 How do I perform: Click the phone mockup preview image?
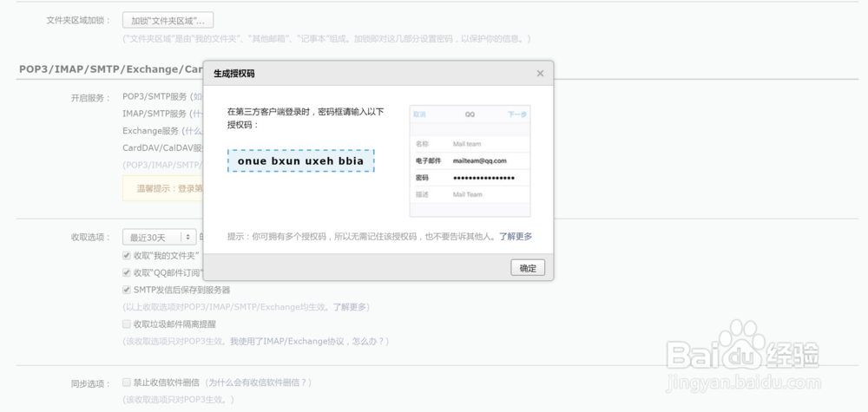coord(470,161)
